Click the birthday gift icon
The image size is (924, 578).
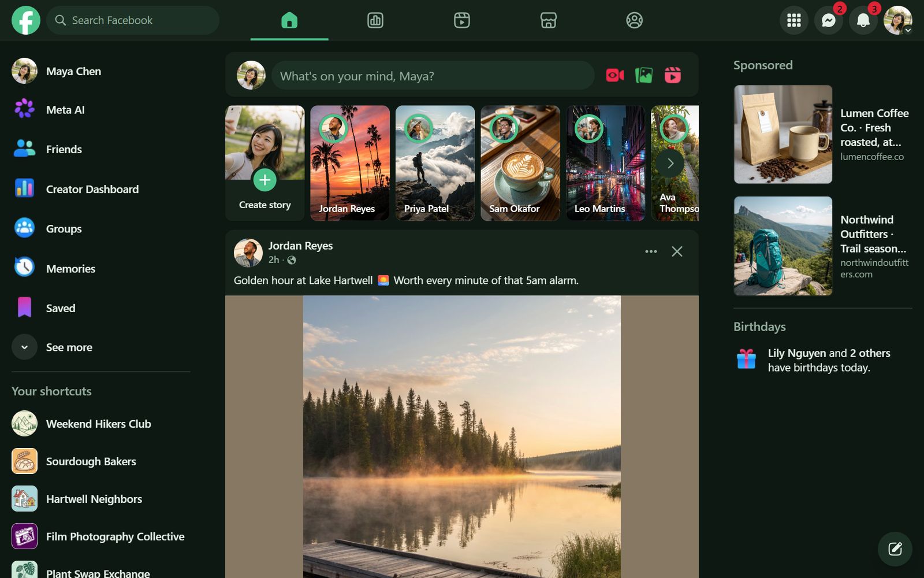[x=746, y=359]
